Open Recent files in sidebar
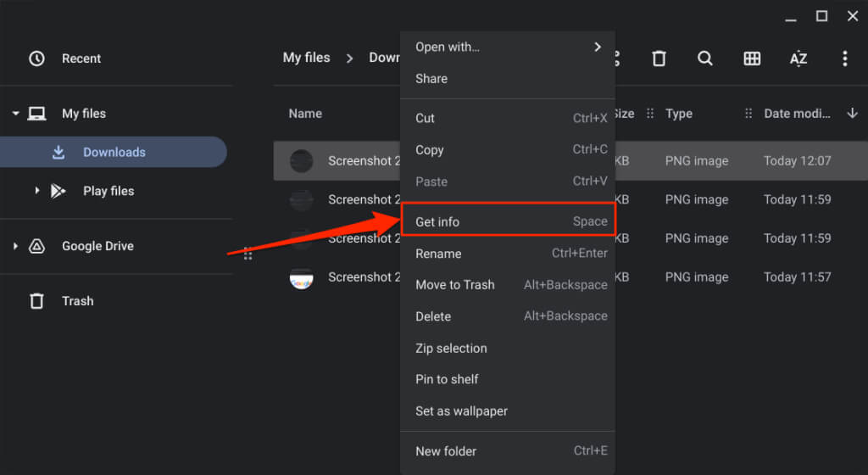 (x=81, y=59)
